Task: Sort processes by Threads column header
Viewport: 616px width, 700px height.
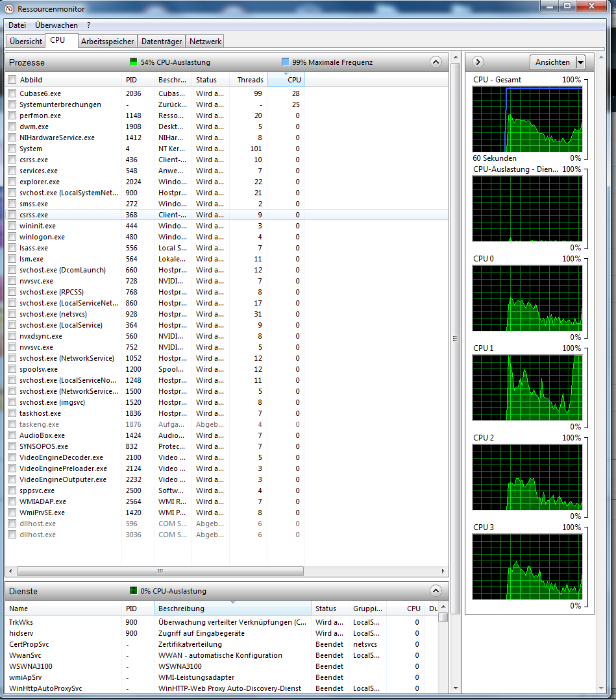Action: tap(249, 80)
